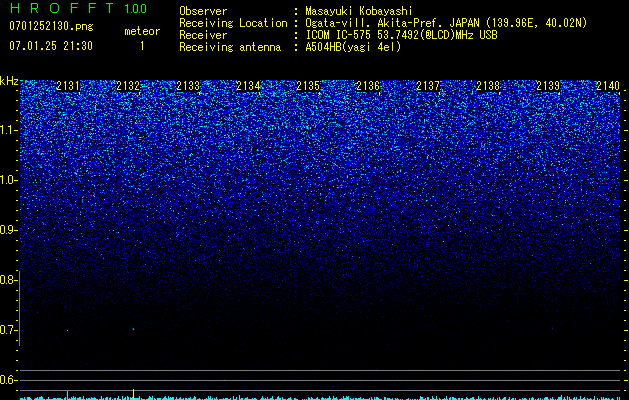Click the 2135 time marker
Viewport: 629px width, 400px height.
click(x=308, y=86)
